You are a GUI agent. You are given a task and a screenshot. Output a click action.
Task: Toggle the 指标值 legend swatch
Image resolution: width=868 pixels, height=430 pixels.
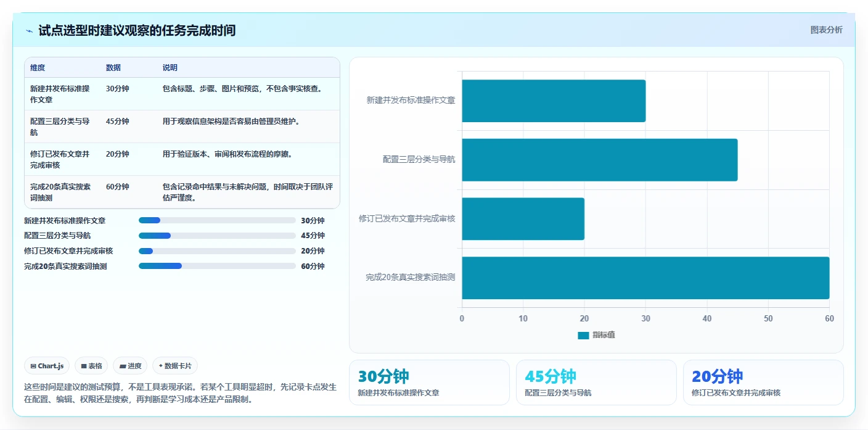coord(583,335)
